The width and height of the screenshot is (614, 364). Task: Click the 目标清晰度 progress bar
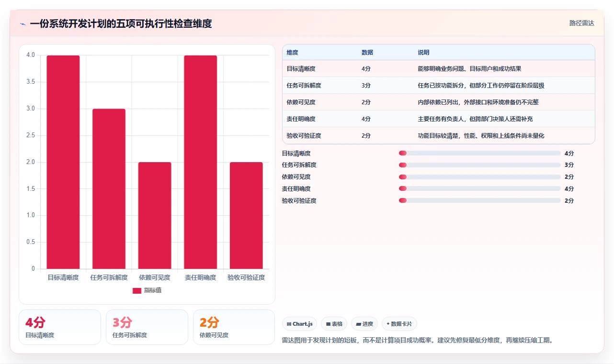coord(479,153)
